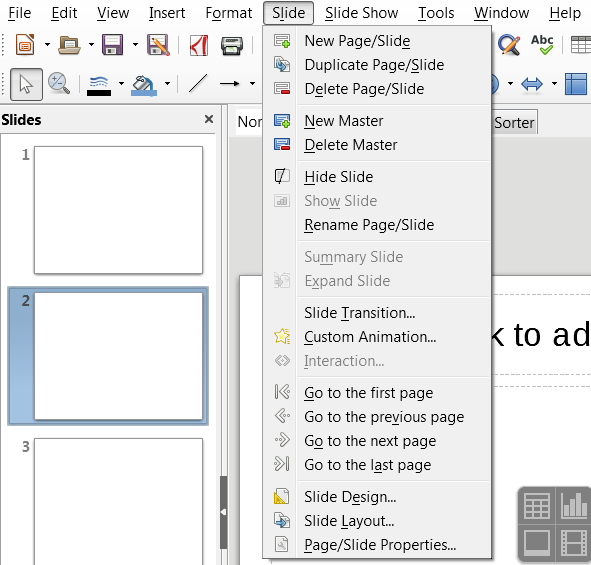Click the insert chart icon in placeholder
This screenshot has height=565, width=591.
(x=573, y=505)
